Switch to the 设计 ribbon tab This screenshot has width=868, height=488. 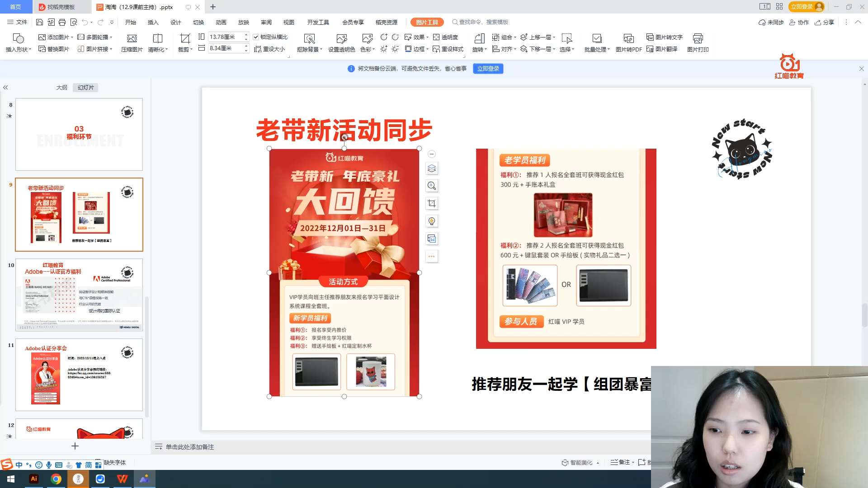click(x=176, y=22)
